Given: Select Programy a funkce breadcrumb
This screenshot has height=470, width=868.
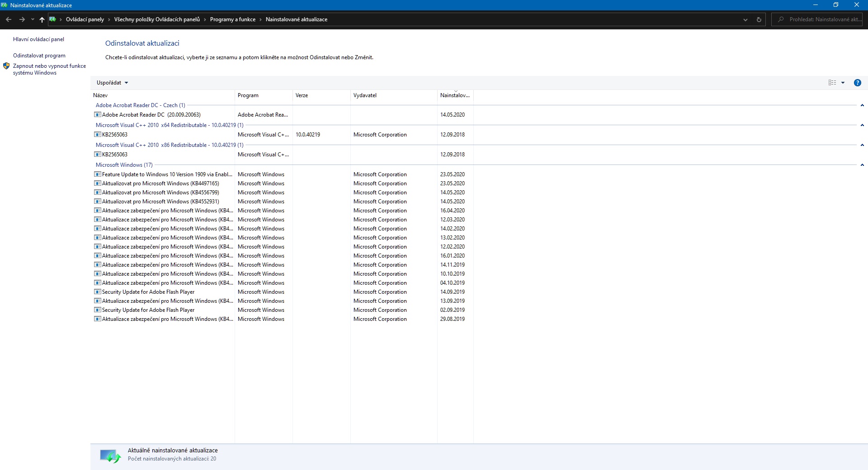Looking at the screenshot, I should 232,19.
